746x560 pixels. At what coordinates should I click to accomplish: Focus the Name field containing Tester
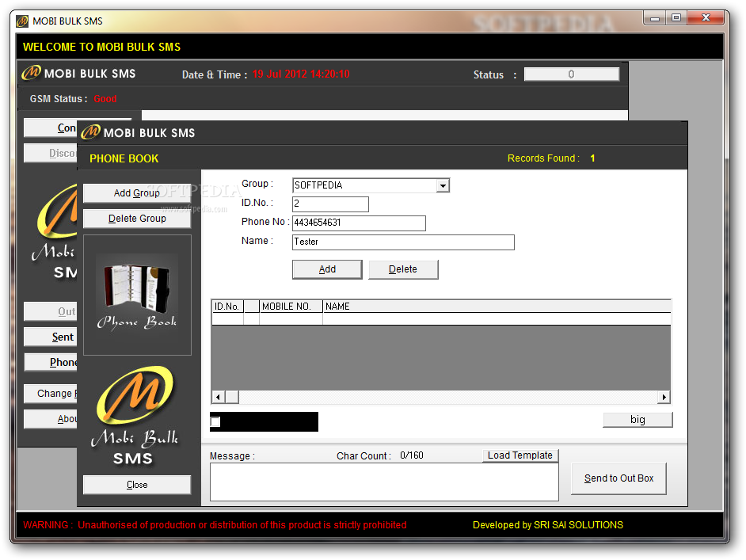pos(403,242)
